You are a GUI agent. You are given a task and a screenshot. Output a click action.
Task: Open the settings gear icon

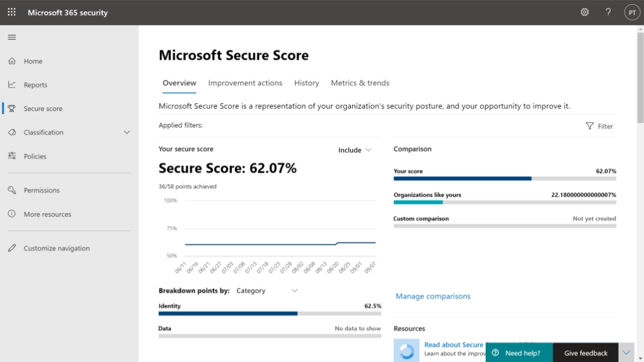click(x=584, y=12)
